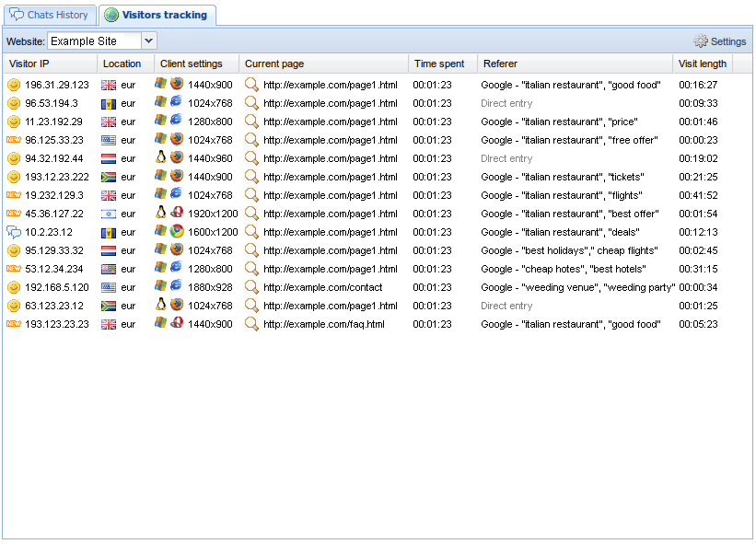This screenshot has width=756, height=544.
Task: Click the South Africa flag for 193.12.23.222
Action: pos(109,178)
